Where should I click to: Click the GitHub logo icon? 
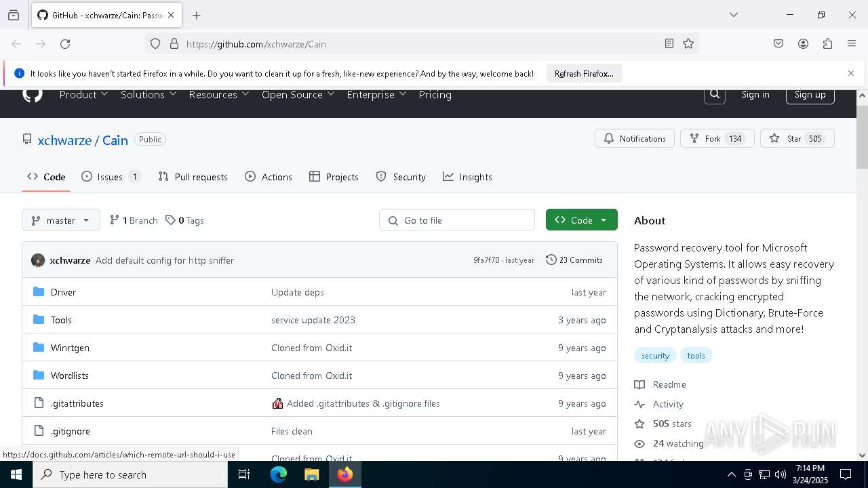(33, 96)
